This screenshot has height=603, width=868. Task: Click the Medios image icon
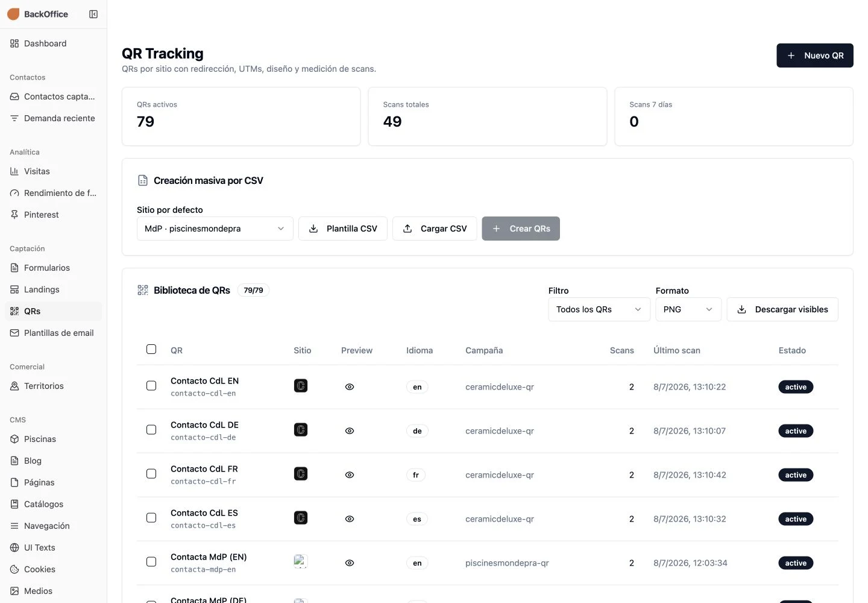click(14, 591)
